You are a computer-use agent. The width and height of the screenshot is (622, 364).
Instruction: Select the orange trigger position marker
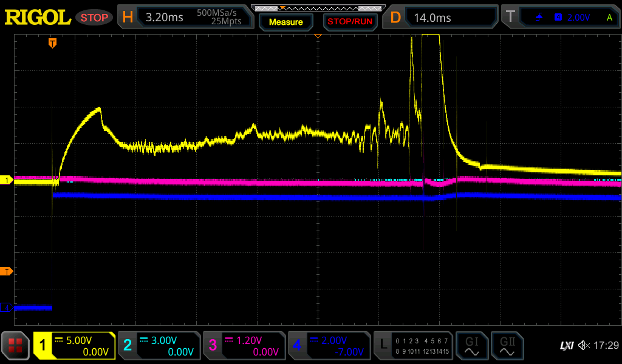53,43
